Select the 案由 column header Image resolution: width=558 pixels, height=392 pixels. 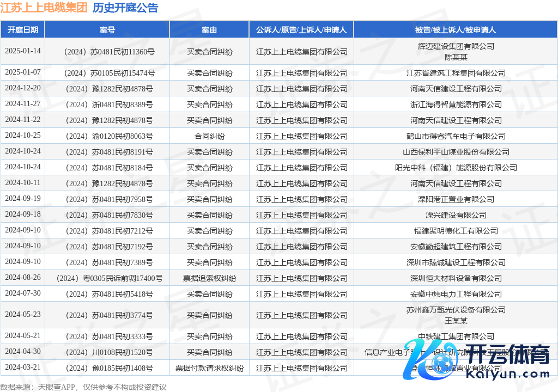[209, 30]
